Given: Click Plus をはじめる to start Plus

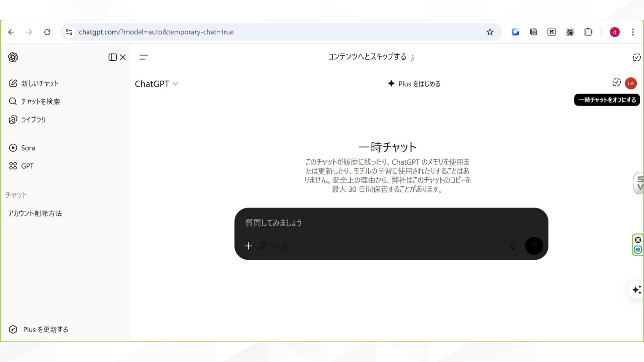Looking at the screenshot, I should 414,84.
